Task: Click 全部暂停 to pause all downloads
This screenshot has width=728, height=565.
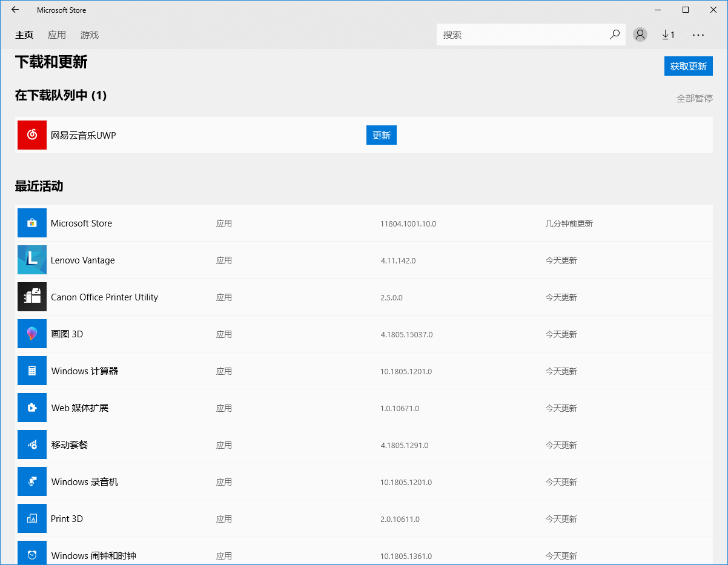Action: click(x=695, y=98)
